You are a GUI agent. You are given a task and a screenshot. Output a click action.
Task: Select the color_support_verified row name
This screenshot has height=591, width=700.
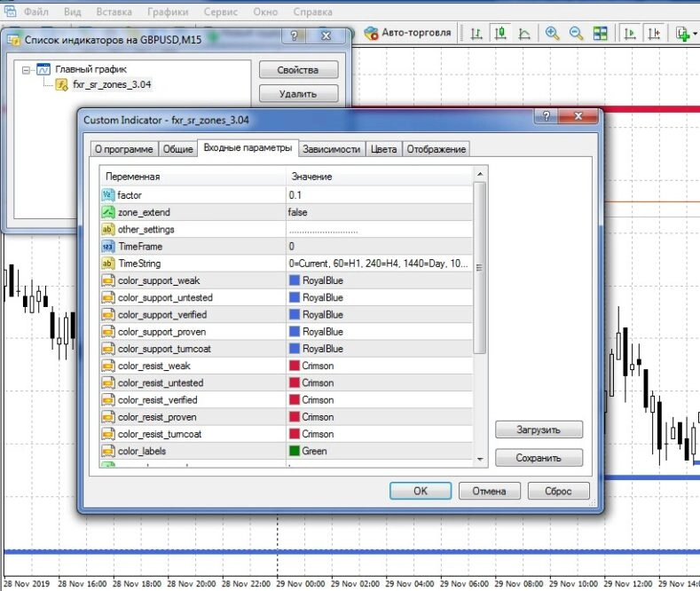click(162, 315)
